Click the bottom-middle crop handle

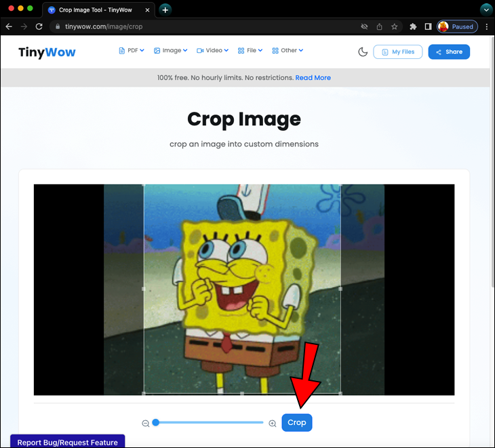click(242, 393)
